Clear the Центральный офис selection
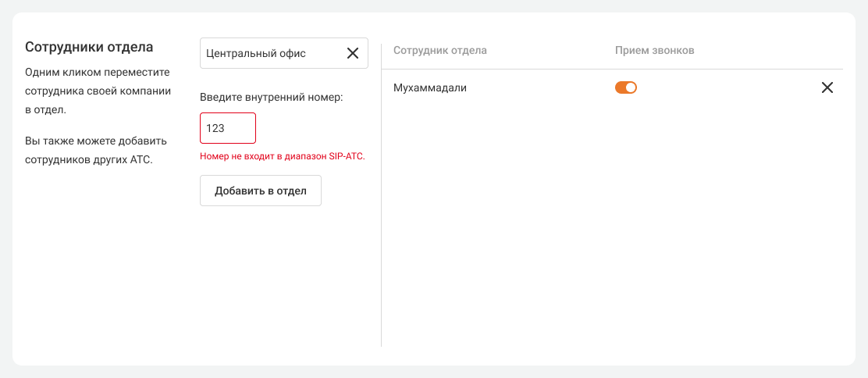The image size is (868, 378). (353, 53)
